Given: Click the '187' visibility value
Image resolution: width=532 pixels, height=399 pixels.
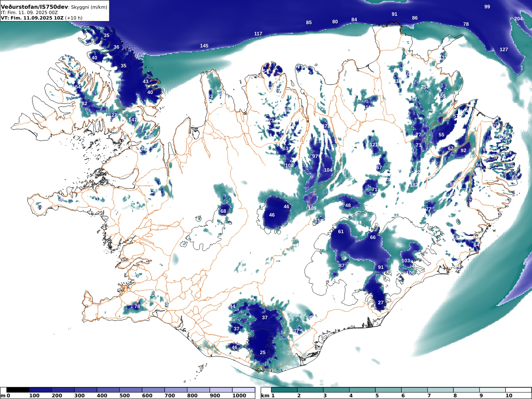Looking at the screenshot, I should click(414, 185).
